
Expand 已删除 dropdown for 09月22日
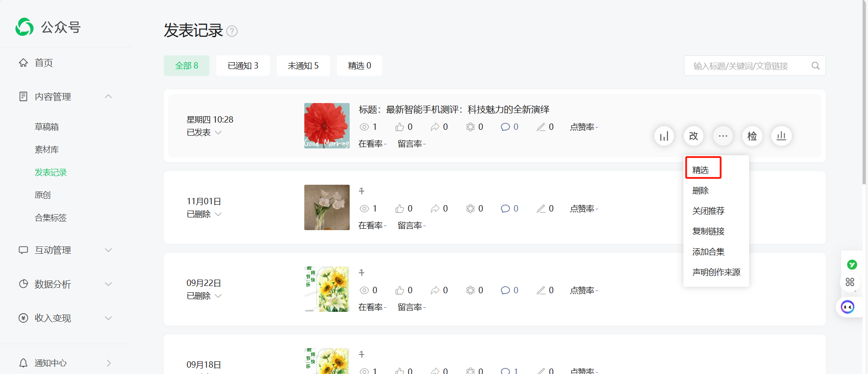[x=218, y=296]
